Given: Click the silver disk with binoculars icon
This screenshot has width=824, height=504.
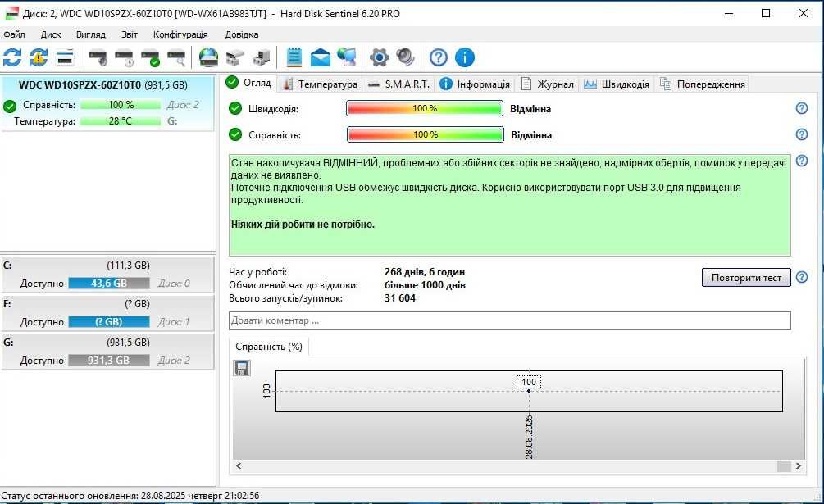Looking at the screenshot, I should [x=235, y=57].
